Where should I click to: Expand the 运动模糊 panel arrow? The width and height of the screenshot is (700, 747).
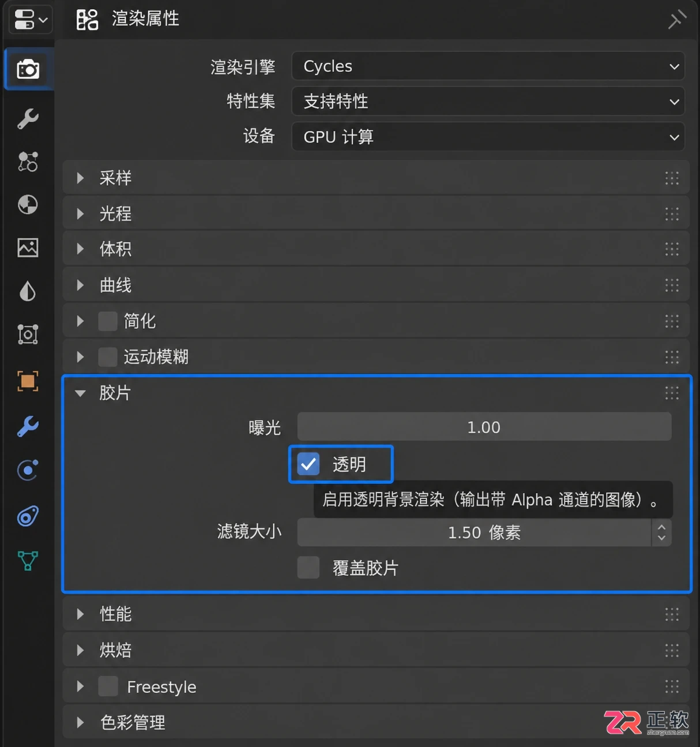pyautogui.click(x=80, y=356)
